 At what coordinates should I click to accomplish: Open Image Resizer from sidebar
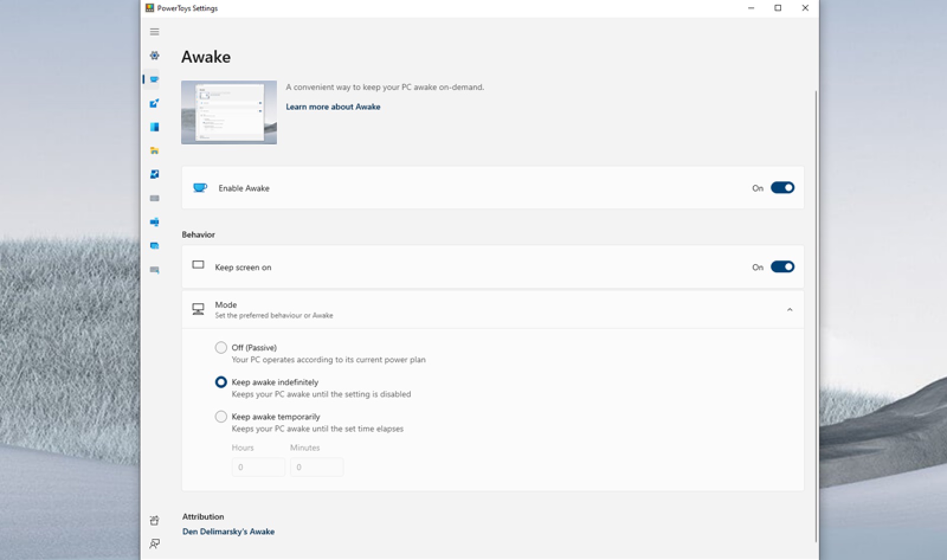click(154, 174)
